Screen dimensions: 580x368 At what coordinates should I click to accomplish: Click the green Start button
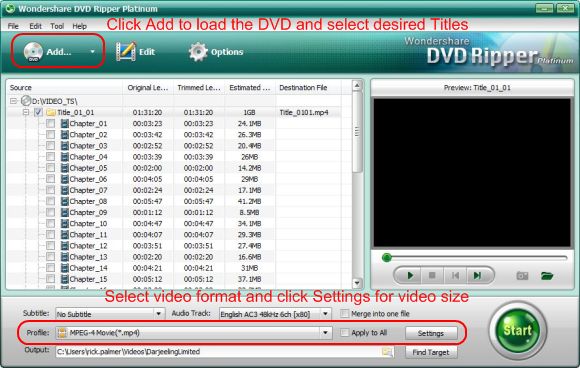coord(518,330)
